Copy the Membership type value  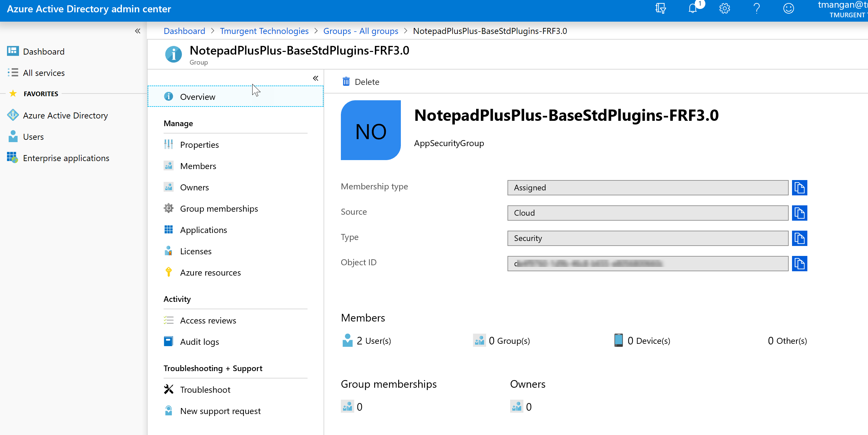coord(799,187)
